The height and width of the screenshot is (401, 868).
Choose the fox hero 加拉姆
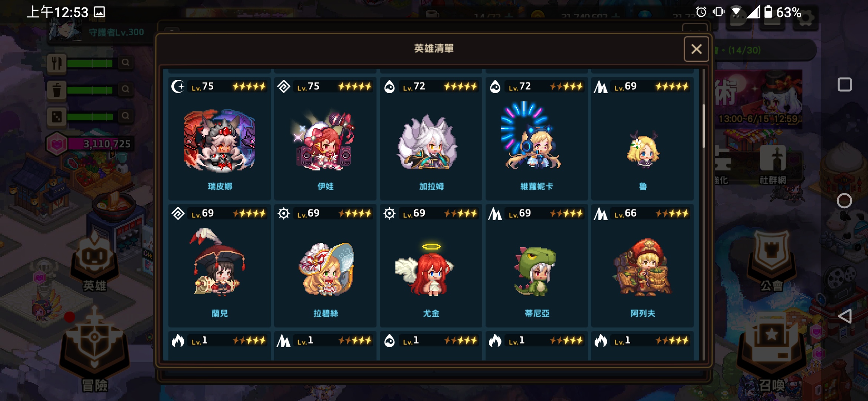pyautogui.click(x=431, y=139)
